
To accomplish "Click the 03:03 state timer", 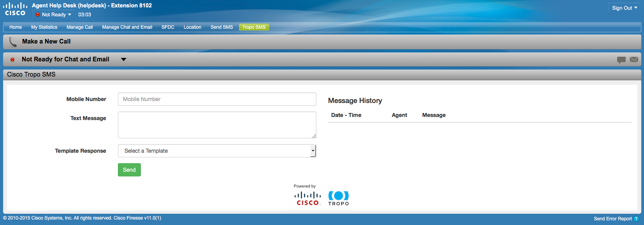I will [x=84, y=15].
